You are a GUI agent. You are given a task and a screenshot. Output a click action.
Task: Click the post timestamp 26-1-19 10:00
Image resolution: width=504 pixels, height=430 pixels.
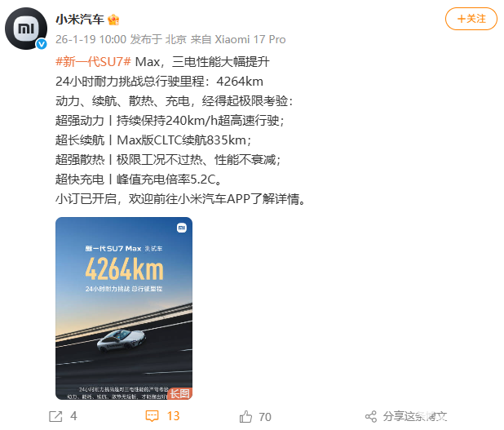91,39
